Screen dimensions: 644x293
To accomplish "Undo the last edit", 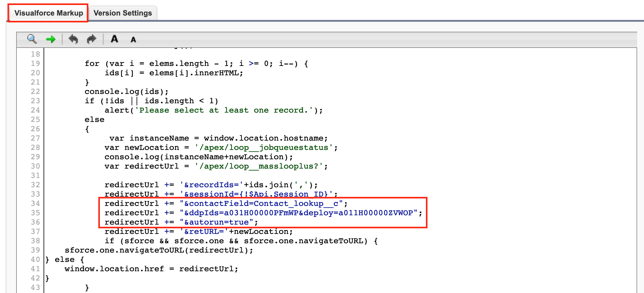I will click(73, 39).
